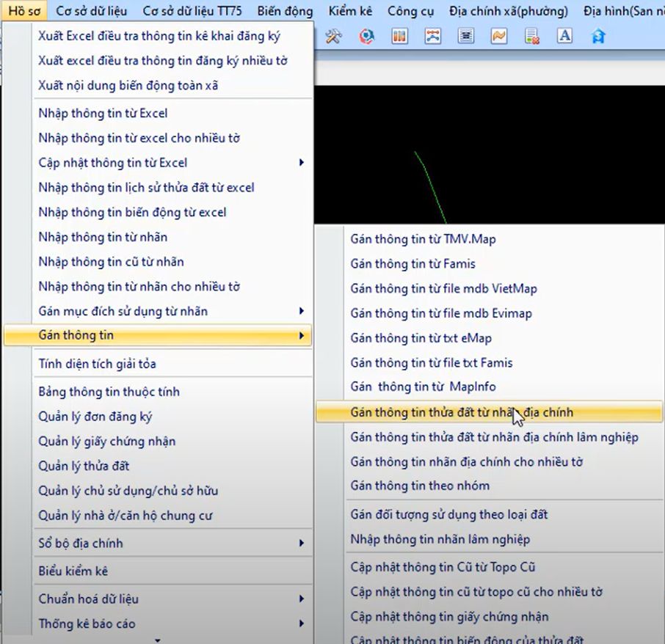The height and width of the screenshot is (644, 665).
Task: Click the orange wavy line toolbar icon
Action: point(499,36)
